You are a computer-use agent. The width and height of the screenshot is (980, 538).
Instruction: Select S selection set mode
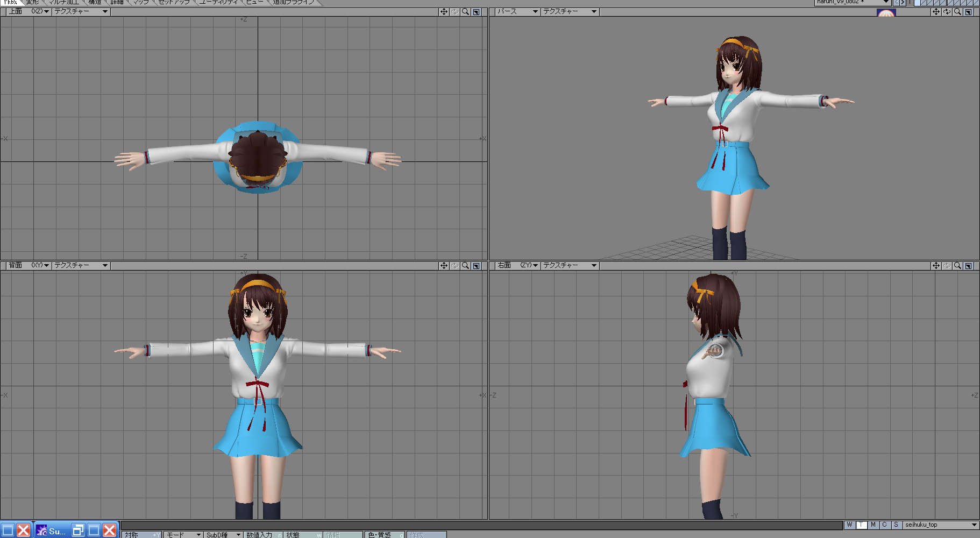(x=896, y=525)
